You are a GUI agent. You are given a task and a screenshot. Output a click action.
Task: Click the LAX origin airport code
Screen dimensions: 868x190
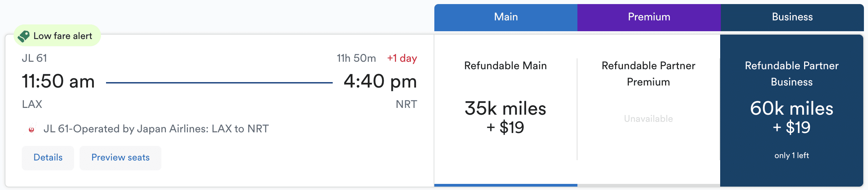pos(32,104)
